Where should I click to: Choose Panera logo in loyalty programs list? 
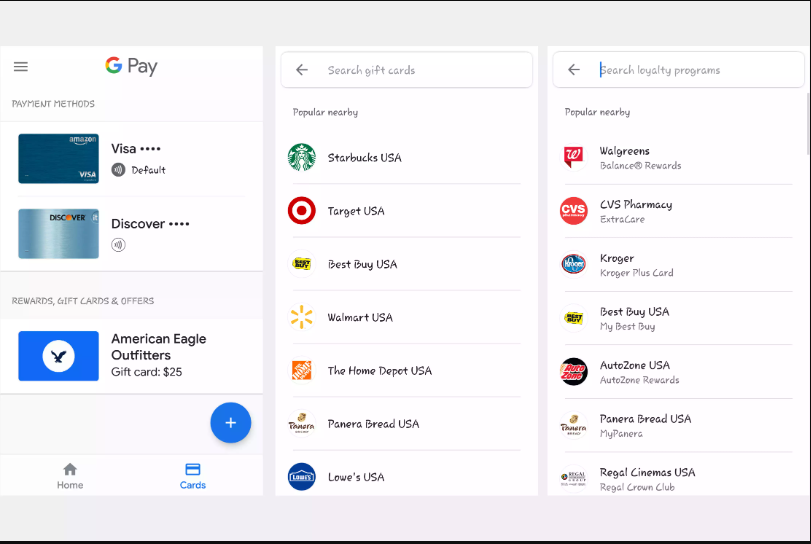click(574, 425)
